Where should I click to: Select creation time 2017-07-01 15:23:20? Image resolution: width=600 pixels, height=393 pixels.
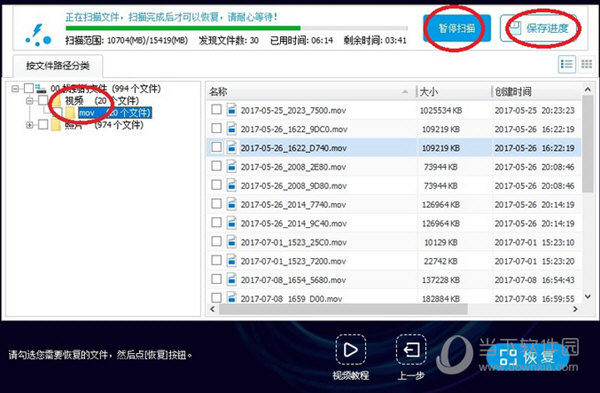(x=534, y=261)
